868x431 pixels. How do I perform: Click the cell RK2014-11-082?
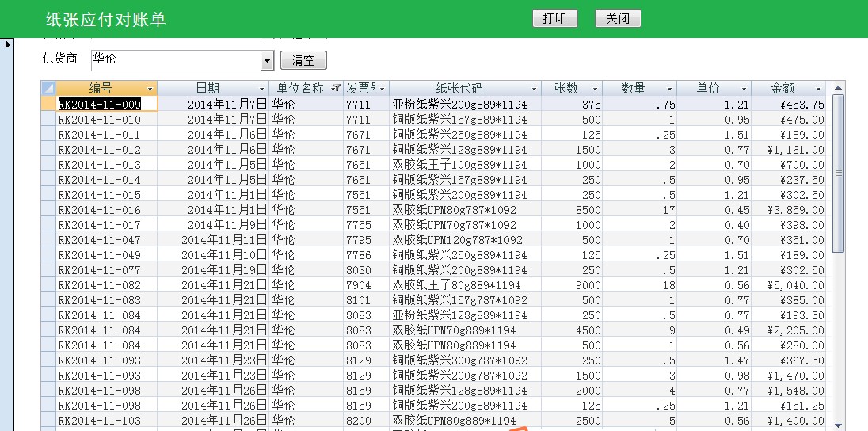click(x=107, y=285)
